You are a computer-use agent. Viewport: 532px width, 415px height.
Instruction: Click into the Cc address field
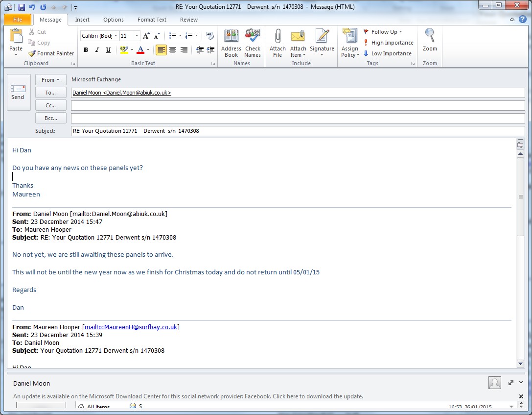[x=298, y=105]
